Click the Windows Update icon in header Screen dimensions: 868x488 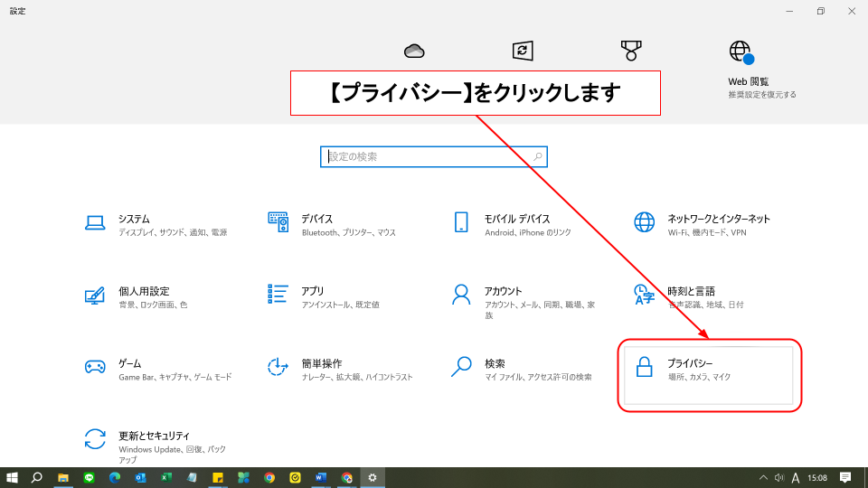click(x=523, y=51)
